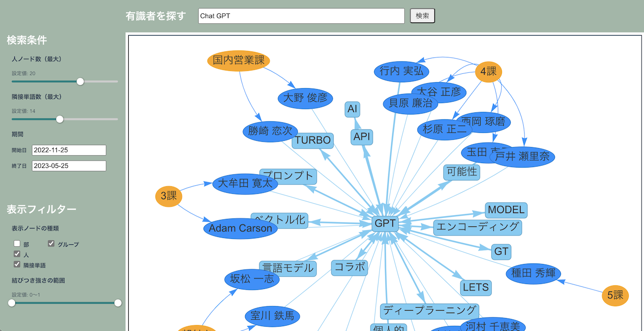Click the search field containing Chat GPT
The image size is (644, 331).
[301, 16]
